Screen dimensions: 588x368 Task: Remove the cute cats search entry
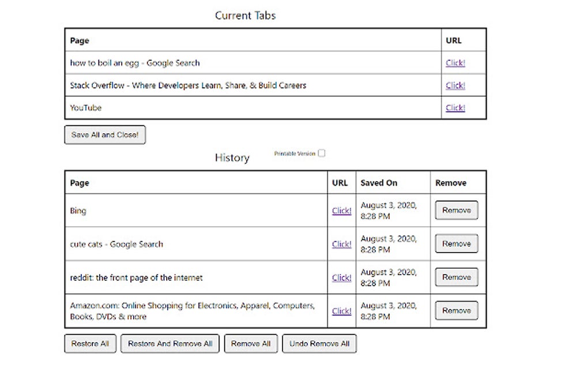click(456, 243)
